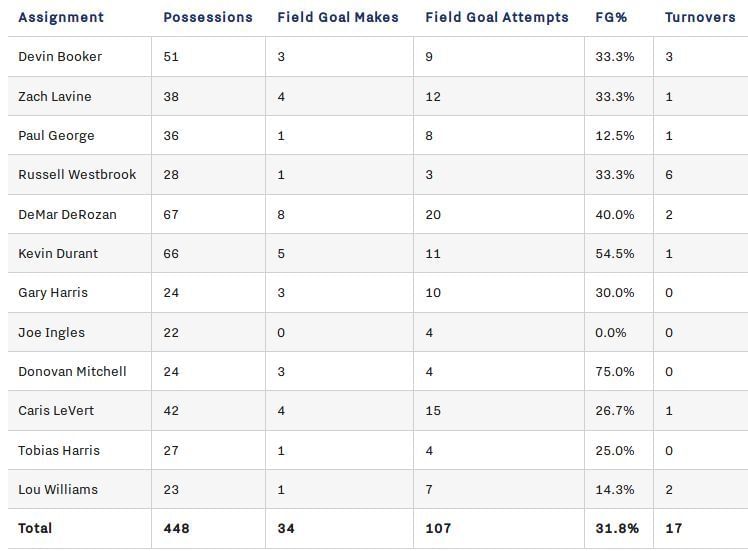
Task: Click the Total row label
Action: pos(35,528)
